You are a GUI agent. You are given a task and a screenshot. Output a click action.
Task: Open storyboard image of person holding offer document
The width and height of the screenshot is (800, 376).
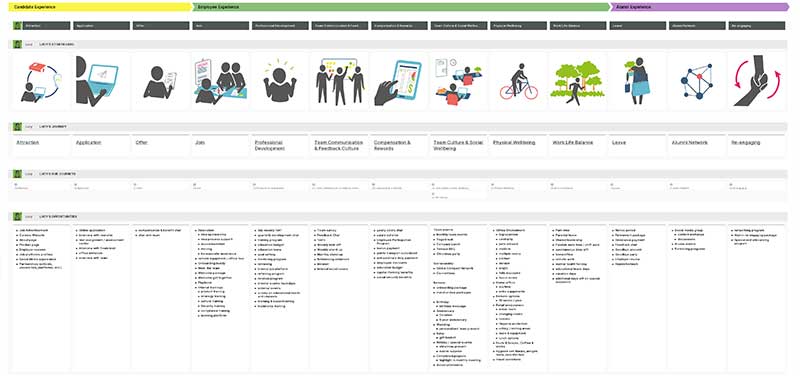click(161, 82)
